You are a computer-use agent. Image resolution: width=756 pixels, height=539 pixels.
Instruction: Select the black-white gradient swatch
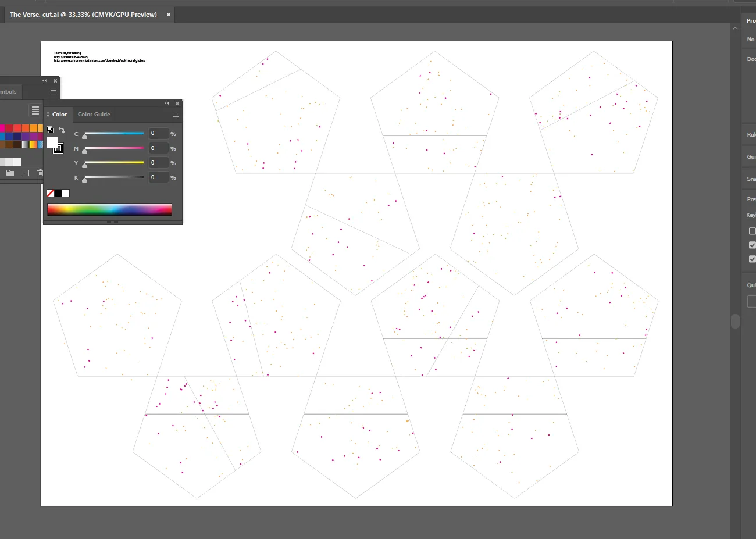coord(26,144)
